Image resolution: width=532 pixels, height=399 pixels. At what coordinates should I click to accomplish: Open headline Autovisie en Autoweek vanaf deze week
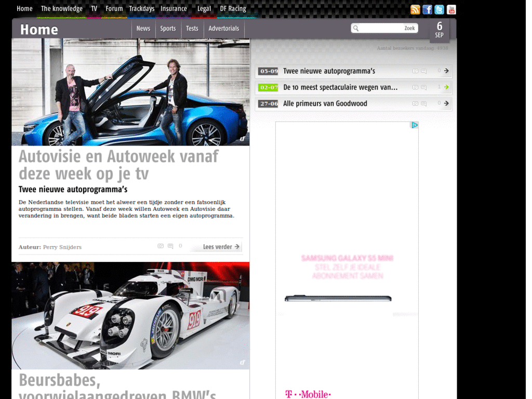pyautogui.click(x=118, y=165)
